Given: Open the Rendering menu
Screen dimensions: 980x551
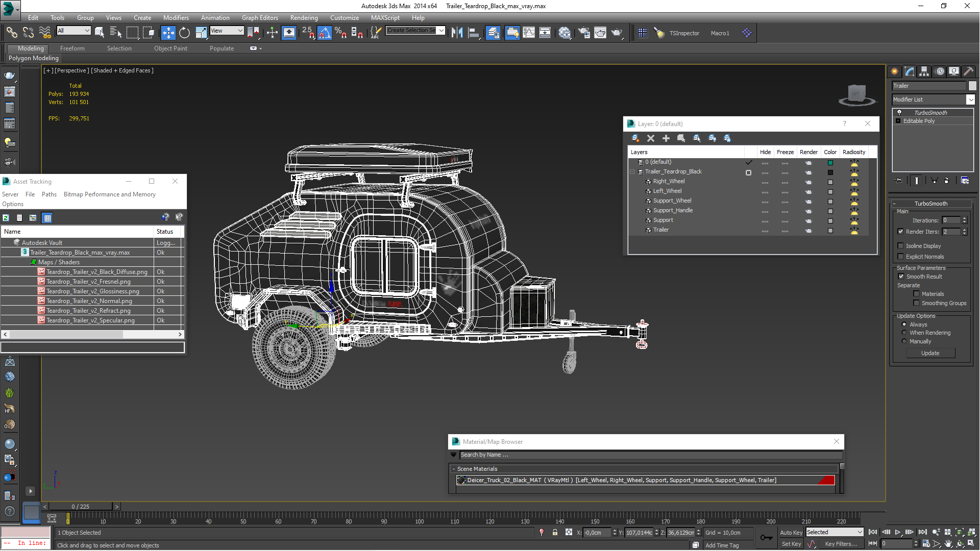Looking at the screenshot, I should coord(304,17).
